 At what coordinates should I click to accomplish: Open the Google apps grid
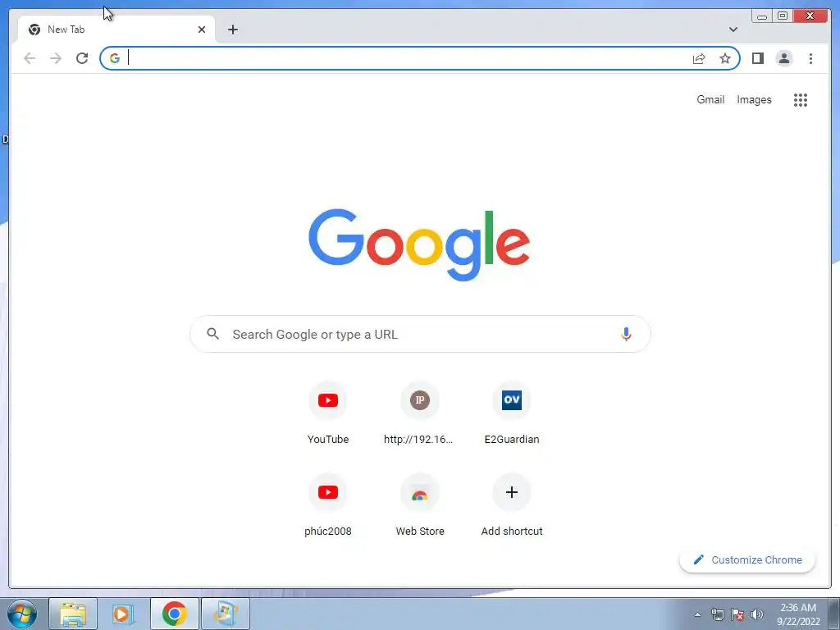[x=801, y=99]
